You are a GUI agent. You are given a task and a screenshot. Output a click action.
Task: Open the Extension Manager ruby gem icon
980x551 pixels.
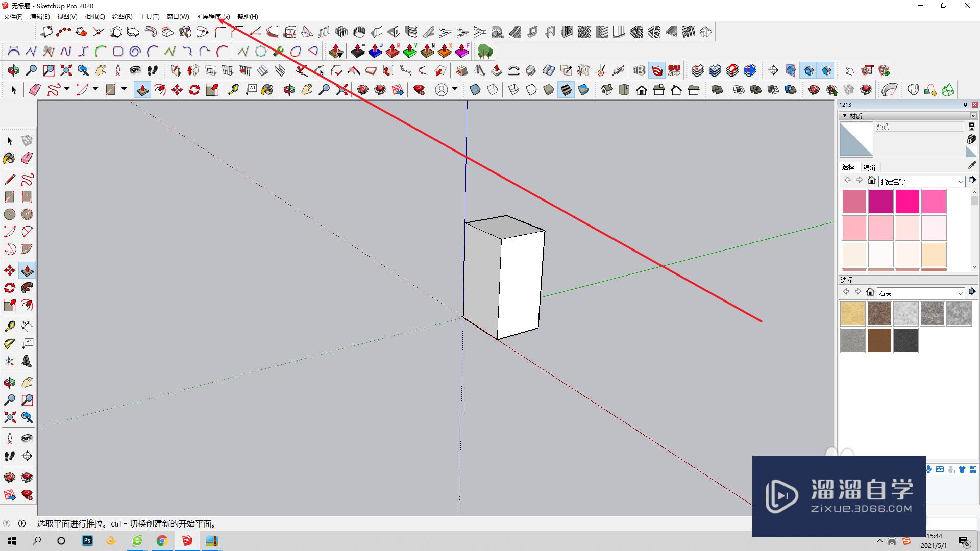tap(419, 90)
